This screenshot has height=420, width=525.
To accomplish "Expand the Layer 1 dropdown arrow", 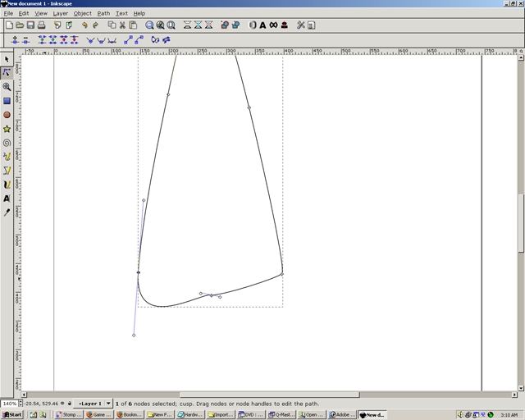I will (x=108, y=404).
